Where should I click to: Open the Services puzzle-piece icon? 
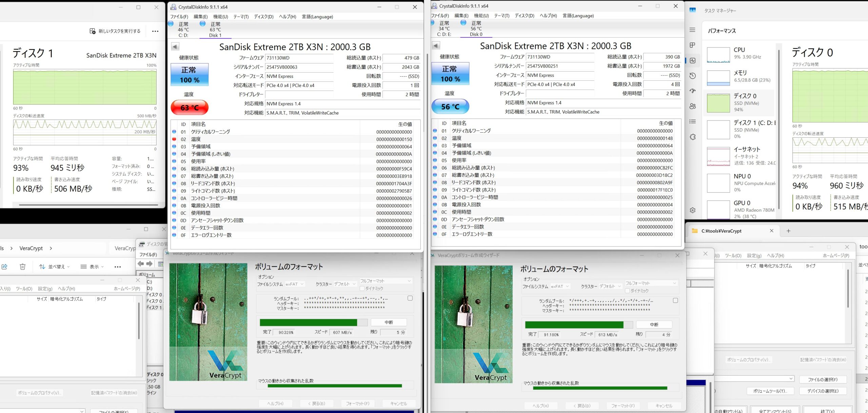[x=692, y=137]
